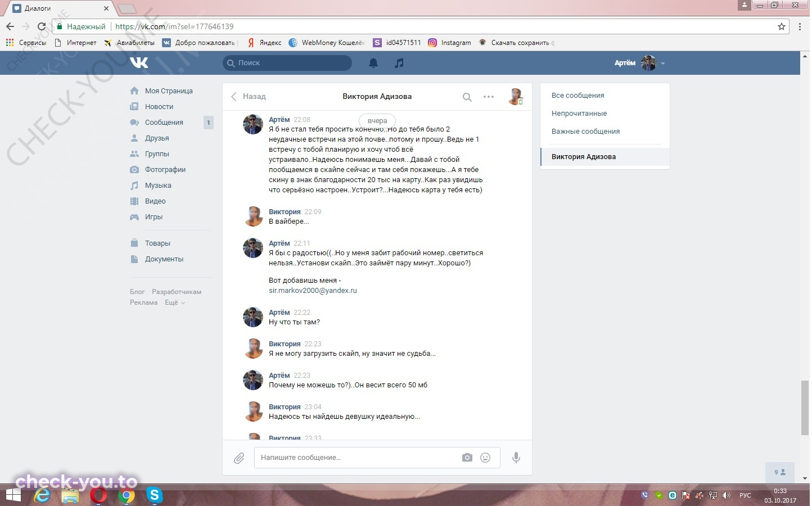Open Skype from the taskbar
Image resolution: width=812 pixels, height=506 pixels.
154,495
